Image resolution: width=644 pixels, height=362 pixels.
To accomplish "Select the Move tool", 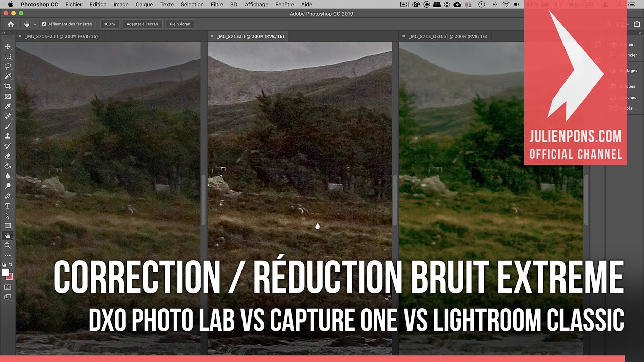I will coord(8,47).
